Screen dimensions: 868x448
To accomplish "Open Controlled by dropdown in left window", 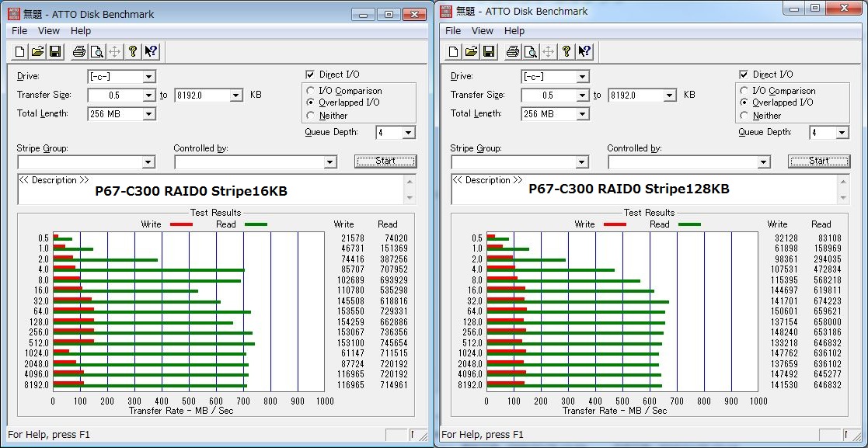I will coord(330,162).
